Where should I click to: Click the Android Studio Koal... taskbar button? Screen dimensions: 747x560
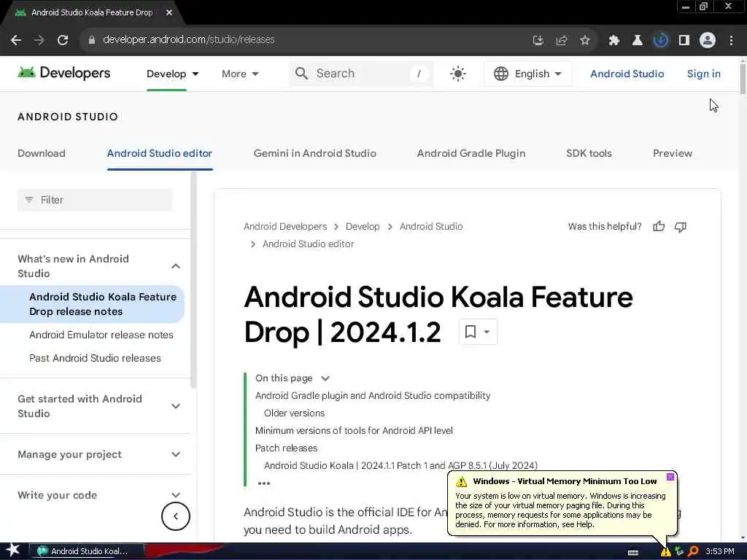pyautogui.click(x=86, y=551)
